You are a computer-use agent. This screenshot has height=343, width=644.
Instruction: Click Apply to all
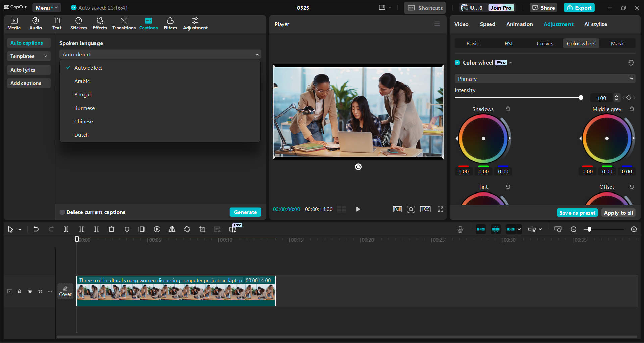[x=618, y=213]
